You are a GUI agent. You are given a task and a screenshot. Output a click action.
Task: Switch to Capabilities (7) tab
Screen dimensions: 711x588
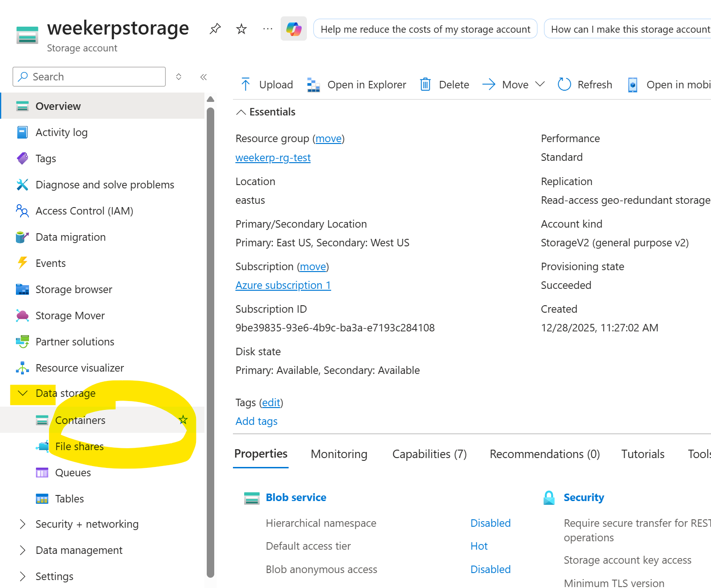click(x=429, y=454)
